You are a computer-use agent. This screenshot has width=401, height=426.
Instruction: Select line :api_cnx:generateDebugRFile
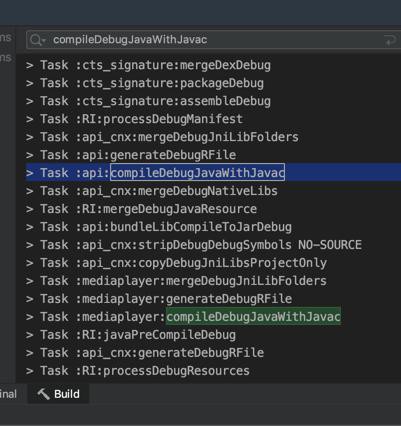(145, 353)
